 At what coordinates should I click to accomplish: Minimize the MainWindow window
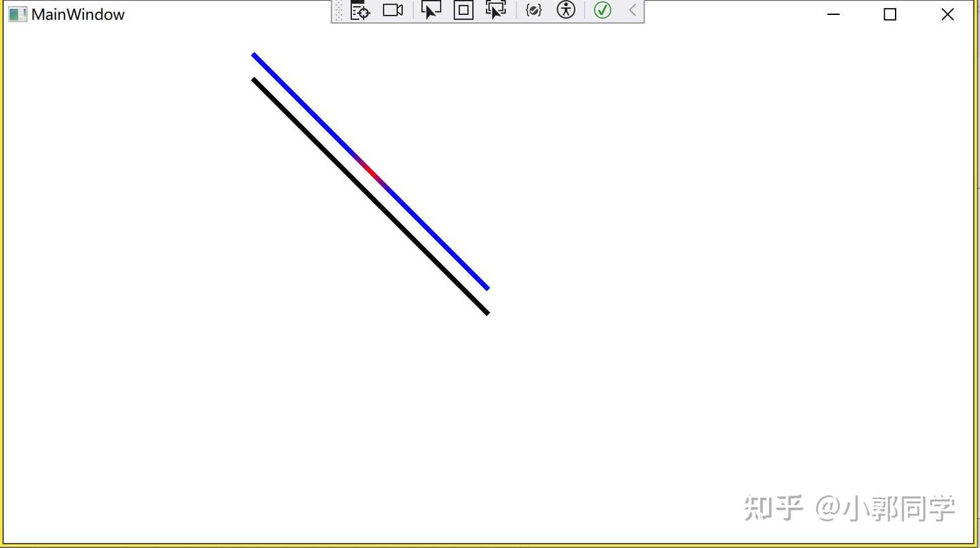(x=833, y=14)
